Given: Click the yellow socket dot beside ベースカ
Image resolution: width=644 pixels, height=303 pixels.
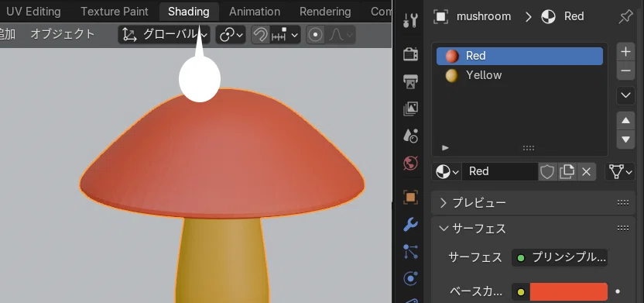Looking at the screenshot, I should coord(521,292).
